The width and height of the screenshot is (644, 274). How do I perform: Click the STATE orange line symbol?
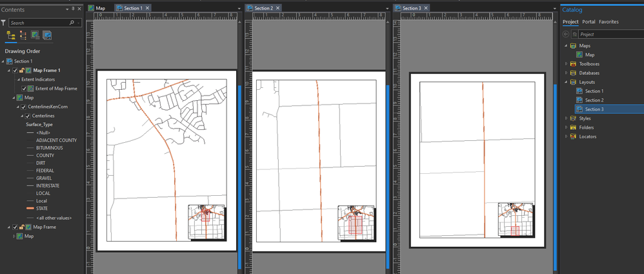(30, 209)
